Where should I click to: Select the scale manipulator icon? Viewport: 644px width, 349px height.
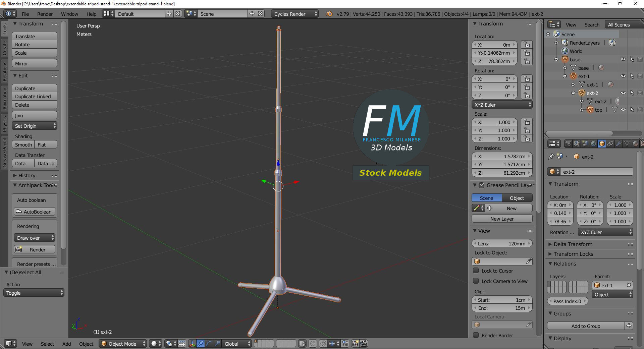pos(217,344)
